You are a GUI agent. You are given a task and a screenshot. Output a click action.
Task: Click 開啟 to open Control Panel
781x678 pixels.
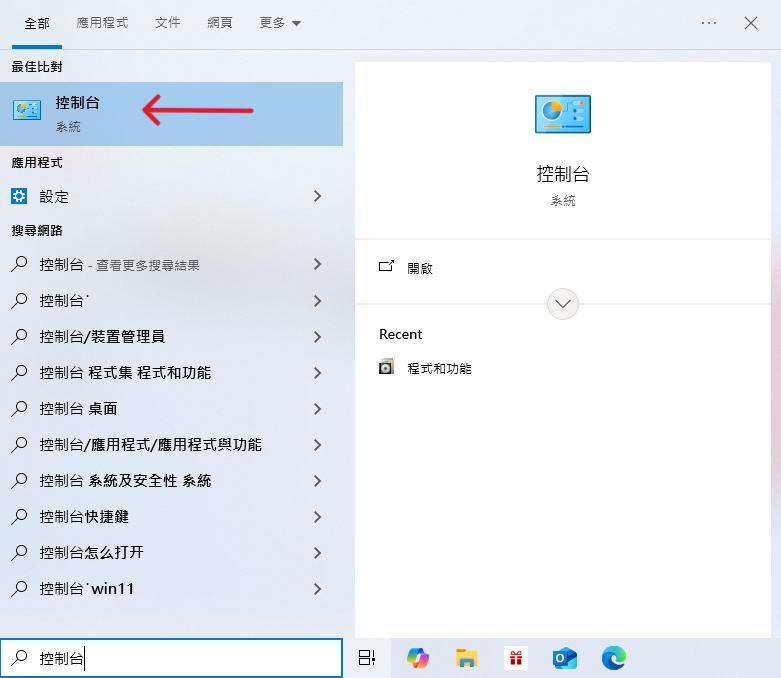tap(420, 268)
